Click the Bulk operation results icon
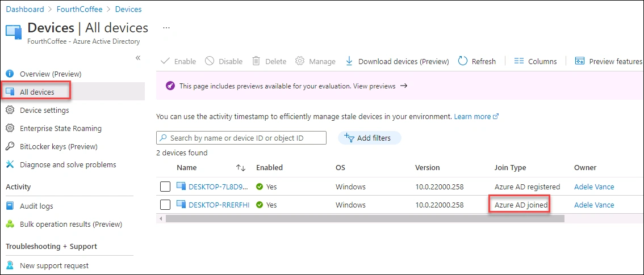This screenshot has width=644, height=275. pyautogui.click(x=10, y=224)
